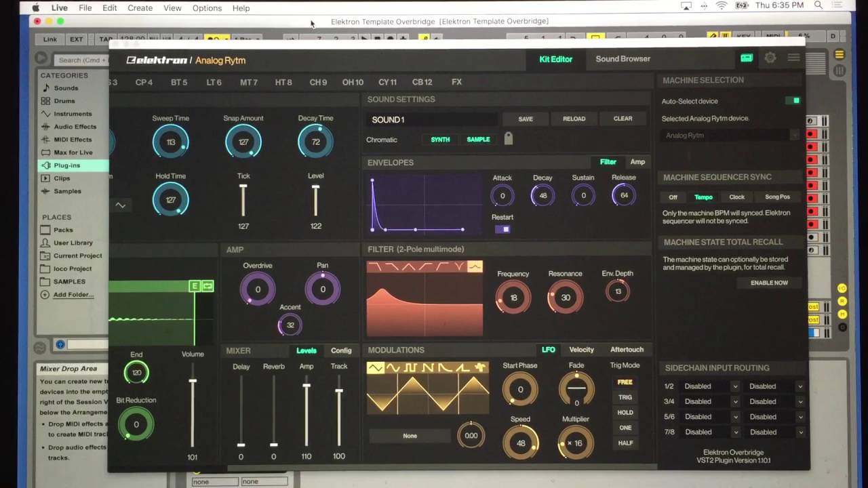Image resolution: width=868 pixels, height=488 pixels.
Task: Click the filter Frequency knob
Action: click(513, 298)
